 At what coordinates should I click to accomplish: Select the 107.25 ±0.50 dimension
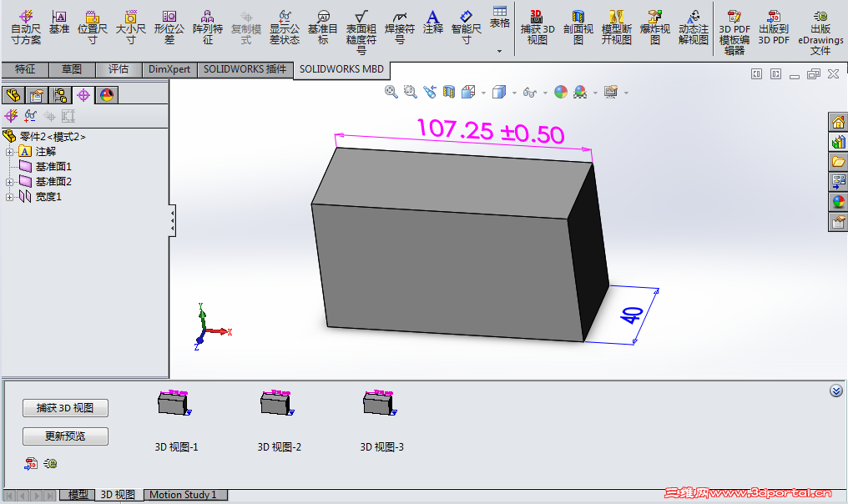click(491, 132)
